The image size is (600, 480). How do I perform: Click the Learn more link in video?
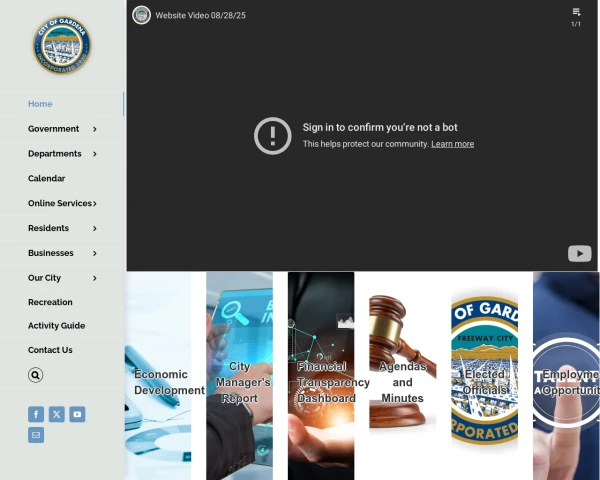click(x=453, y=144)
